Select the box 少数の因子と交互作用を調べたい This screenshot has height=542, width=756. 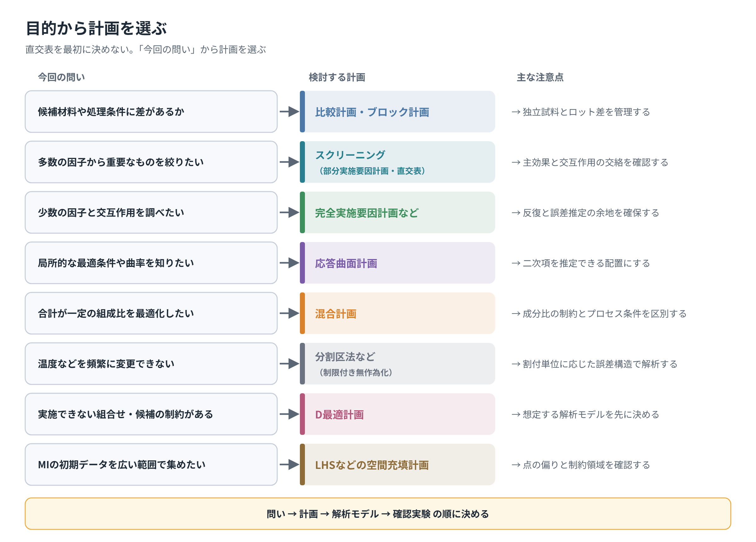(151, 212)
